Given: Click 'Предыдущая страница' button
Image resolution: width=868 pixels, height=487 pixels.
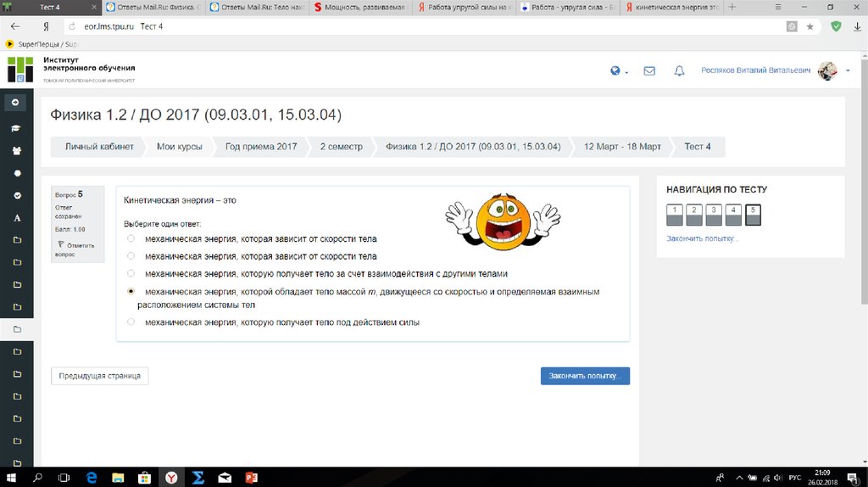Looking at the screenshot, I should tap(100, 376).
